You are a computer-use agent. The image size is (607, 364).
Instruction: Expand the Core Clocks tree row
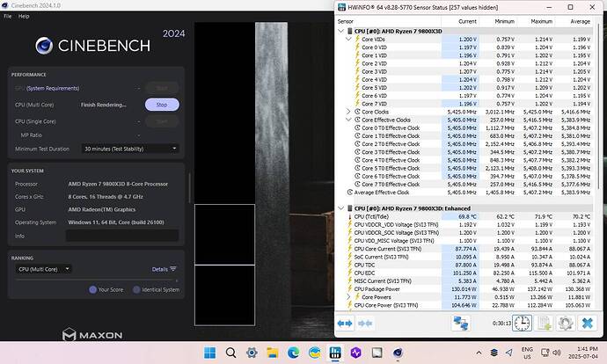point(348,112)
